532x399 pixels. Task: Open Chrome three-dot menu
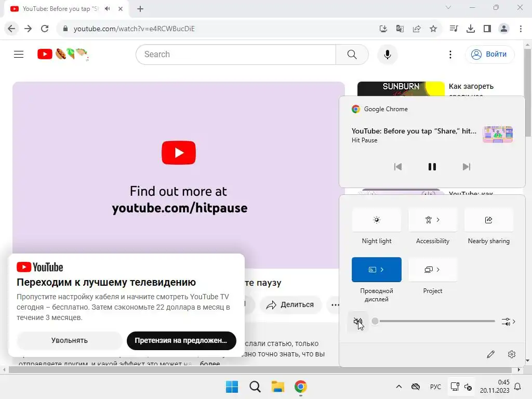tap(521, 29)
